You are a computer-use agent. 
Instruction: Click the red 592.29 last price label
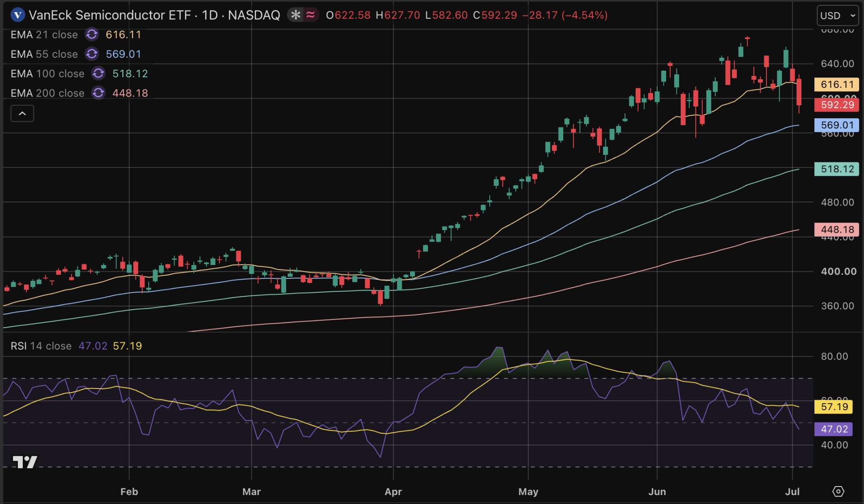(x=837, y=105)
